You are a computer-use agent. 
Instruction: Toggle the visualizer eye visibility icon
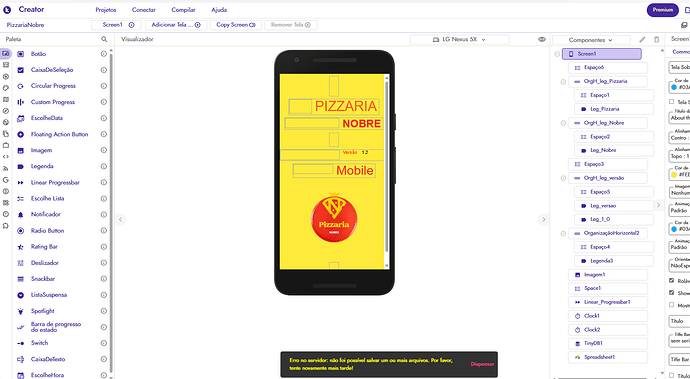tap(542, 40)
